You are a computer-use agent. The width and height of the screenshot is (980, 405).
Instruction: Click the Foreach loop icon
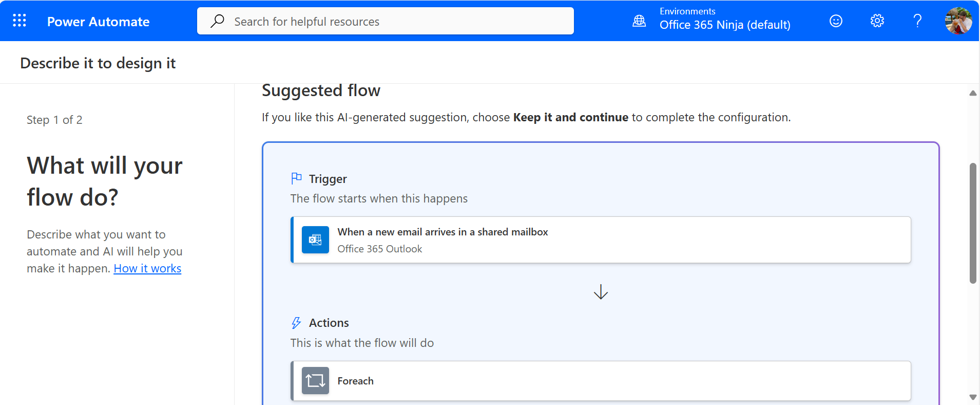315,381
